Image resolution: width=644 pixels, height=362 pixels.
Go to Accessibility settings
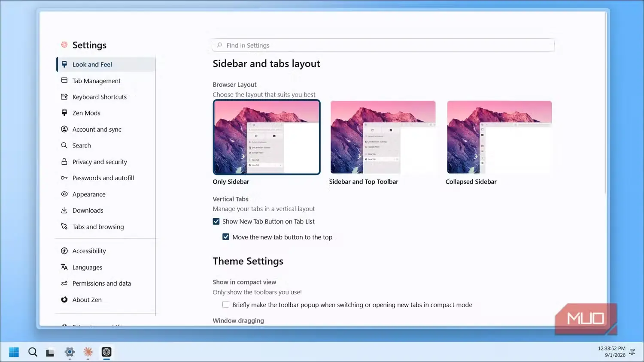click(106, 251)
